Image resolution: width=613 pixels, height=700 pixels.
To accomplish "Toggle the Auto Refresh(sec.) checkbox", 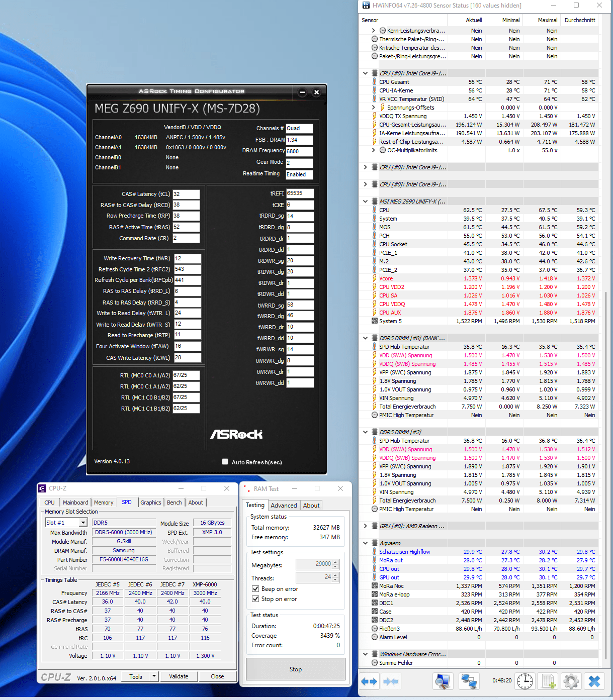I will tap(225, 462).
